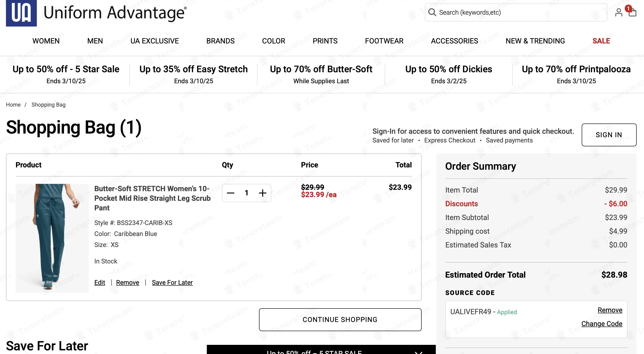Viewport: 644px width, 354px height.
Task: Open the BRANDS menu
Action: pyautogui.click(x=220, y=41)
